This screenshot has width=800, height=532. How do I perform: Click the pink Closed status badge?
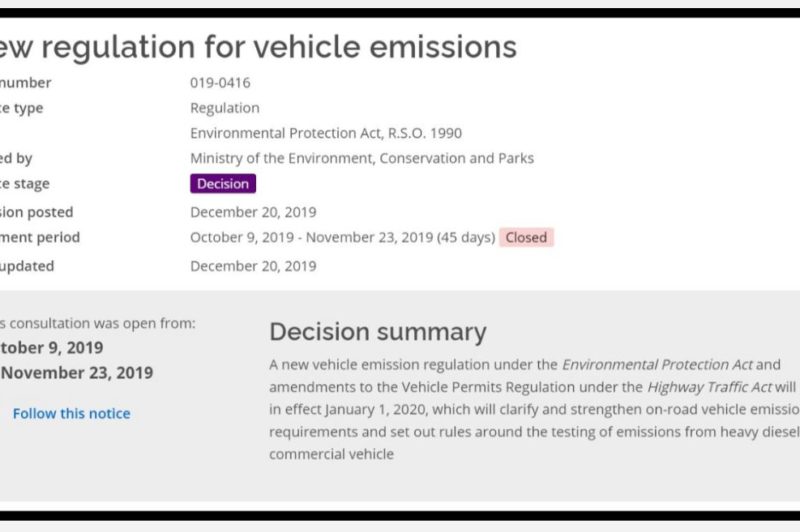pos(526,237)
